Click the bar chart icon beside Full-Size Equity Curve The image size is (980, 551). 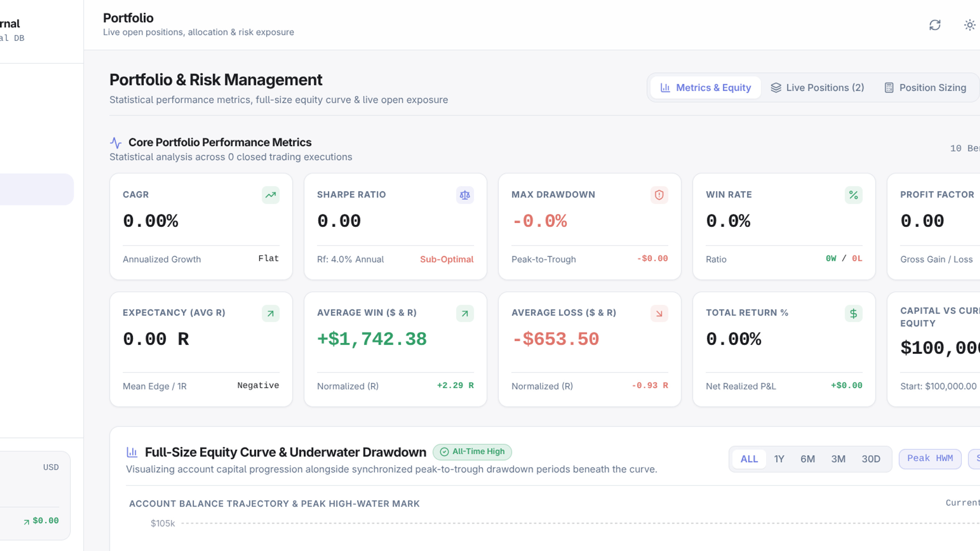[132, 452]
